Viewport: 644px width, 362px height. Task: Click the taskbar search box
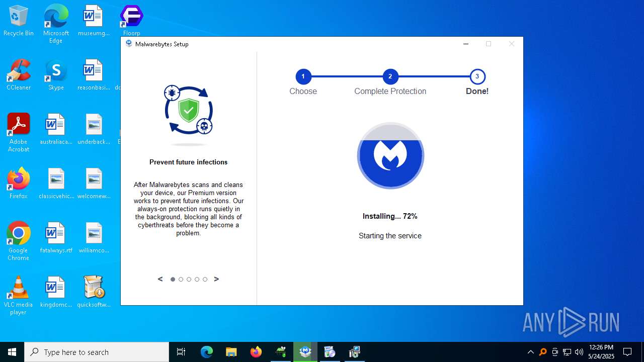point(97,352)
